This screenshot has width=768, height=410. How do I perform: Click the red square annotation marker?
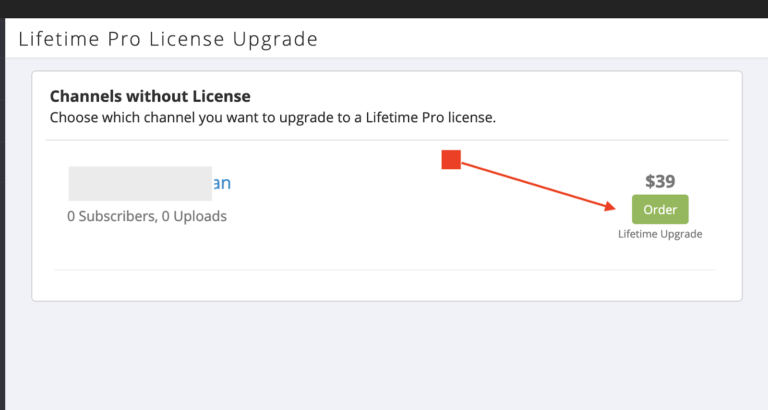click(451, 160)
